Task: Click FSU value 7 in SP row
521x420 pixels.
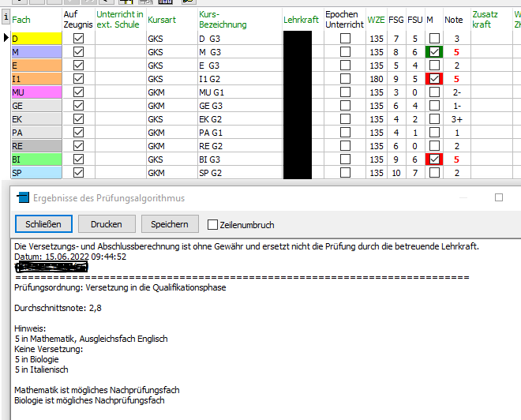Action: coord(415,173)
